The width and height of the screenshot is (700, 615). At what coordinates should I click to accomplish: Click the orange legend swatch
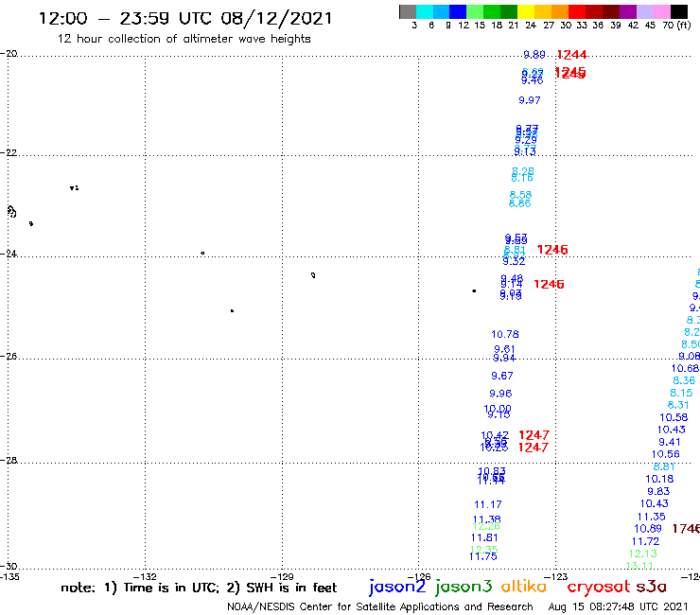point(560,11)
